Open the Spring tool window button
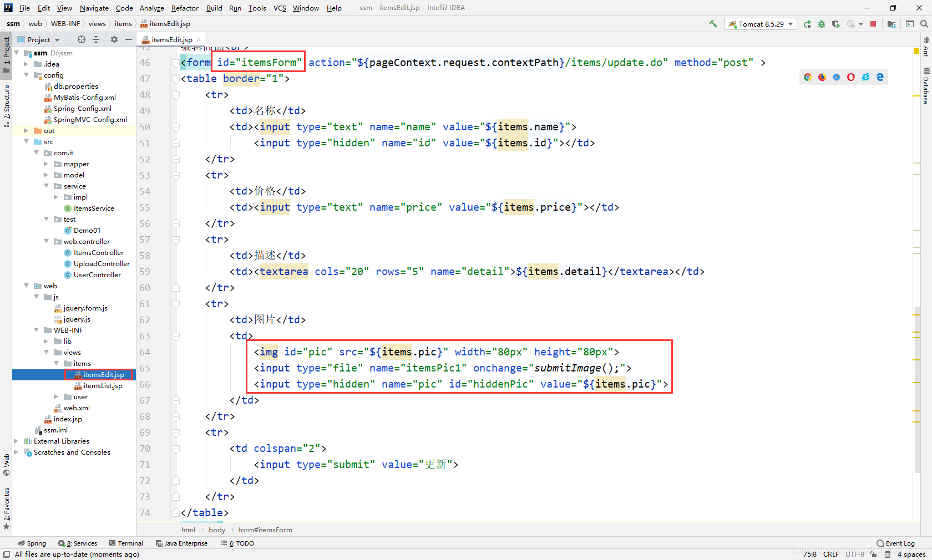 point(32,543)
